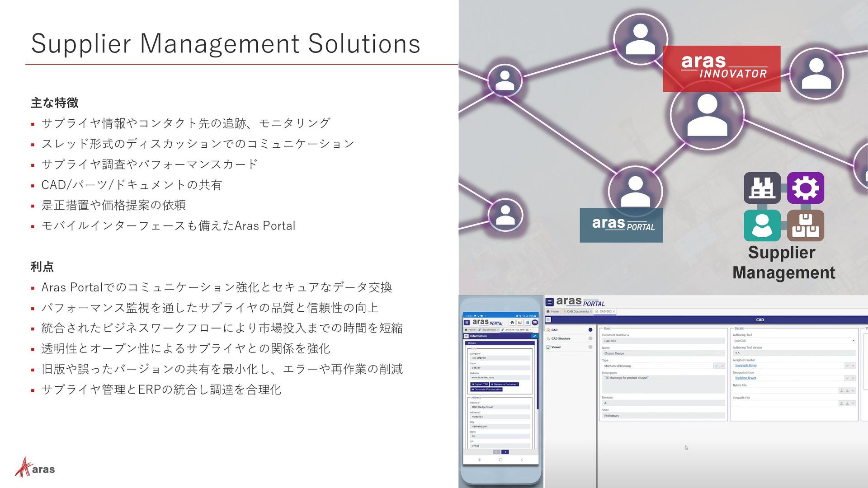Click delete X icon in Viewable File row
This screenshot has width=868, height=488.
tap(853, 403)
